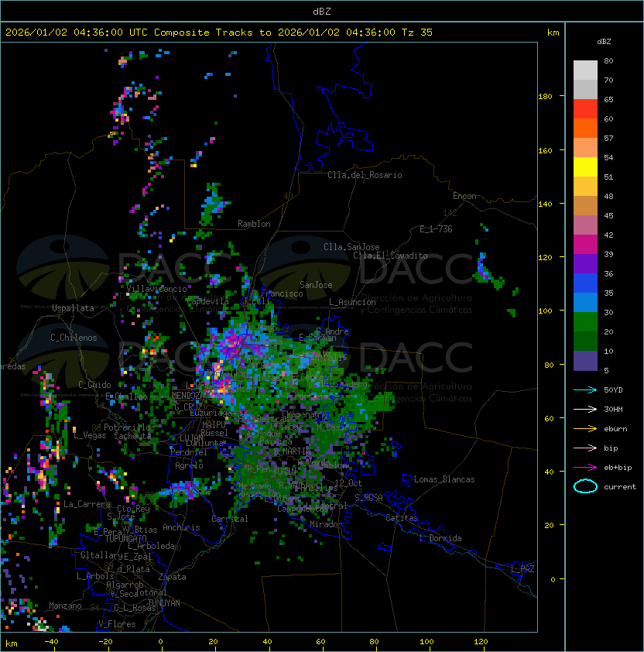Screen dimensions: 644x652
Task: Click the 'MENDOZA' city label
Action: point(188,396)
